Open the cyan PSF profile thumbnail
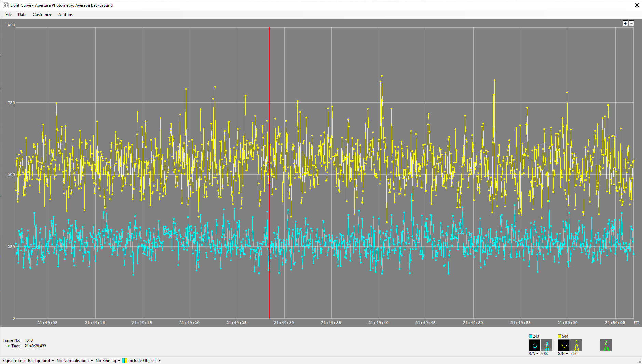This screenshot has width=642, height=364. [x=547, y=345]
